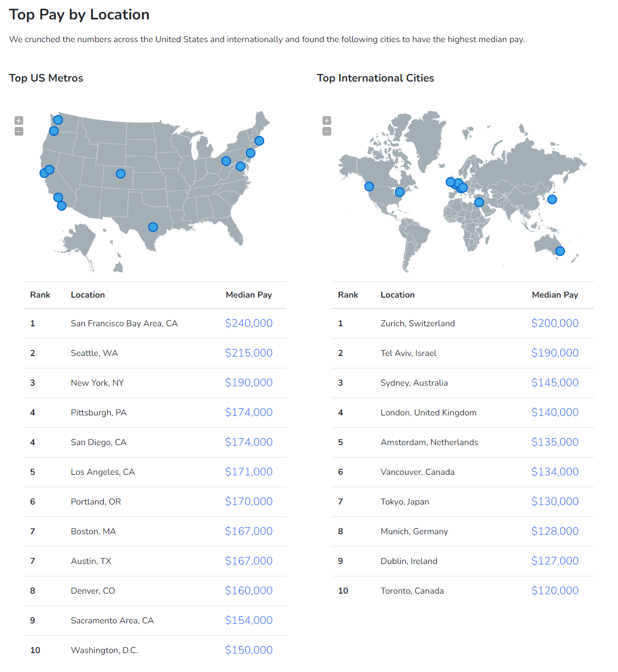Select the Pittsburgh marker on the US map
The width and height of the screenshot is (618, 672).
pyautogui.click(x=226, y=161)
